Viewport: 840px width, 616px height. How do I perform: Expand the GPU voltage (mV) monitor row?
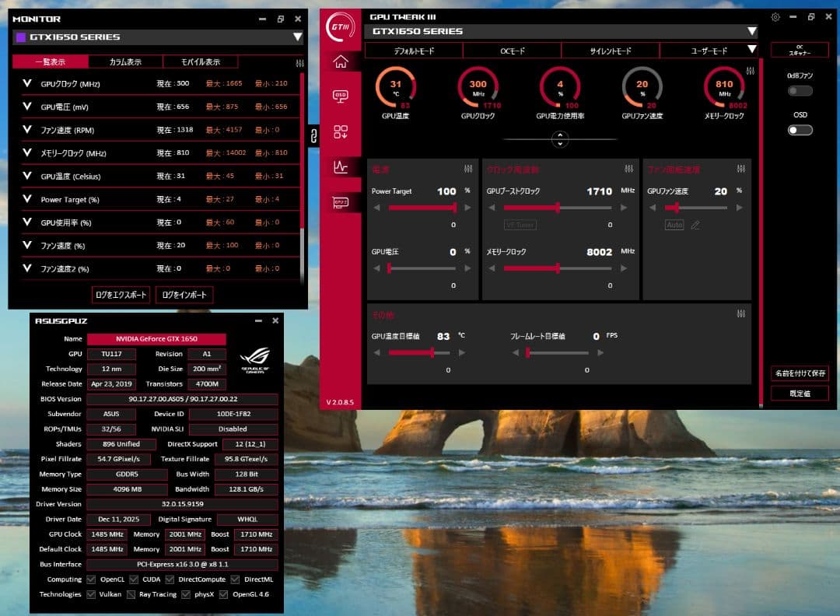27,106
